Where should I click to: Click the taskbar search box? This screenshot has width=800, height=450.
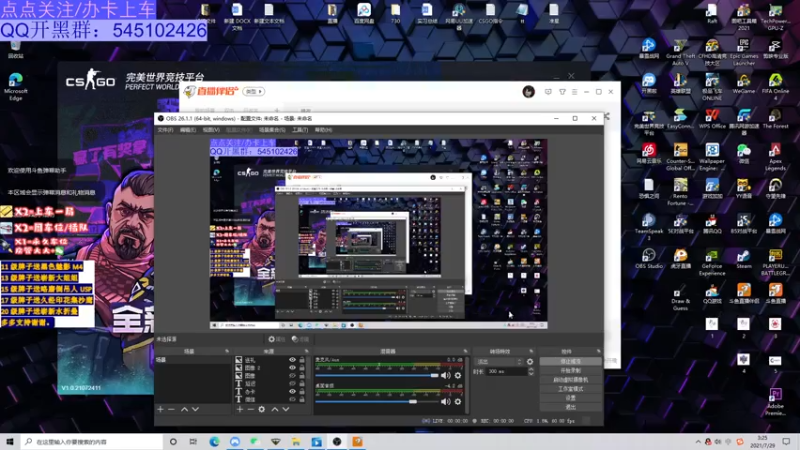coord(92,442)
